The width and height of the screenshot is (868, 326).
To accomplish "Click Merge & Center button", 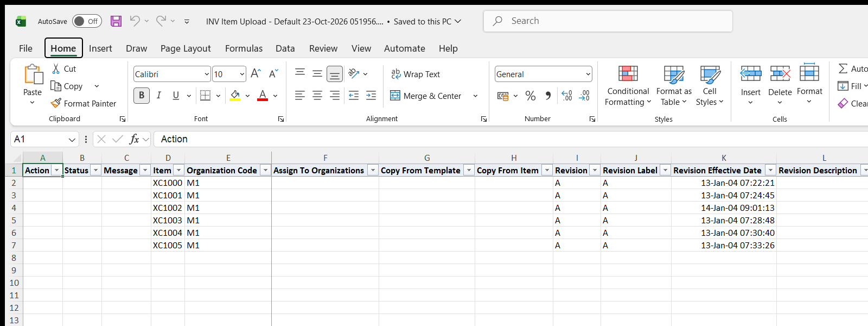I will tap(426, 96).
